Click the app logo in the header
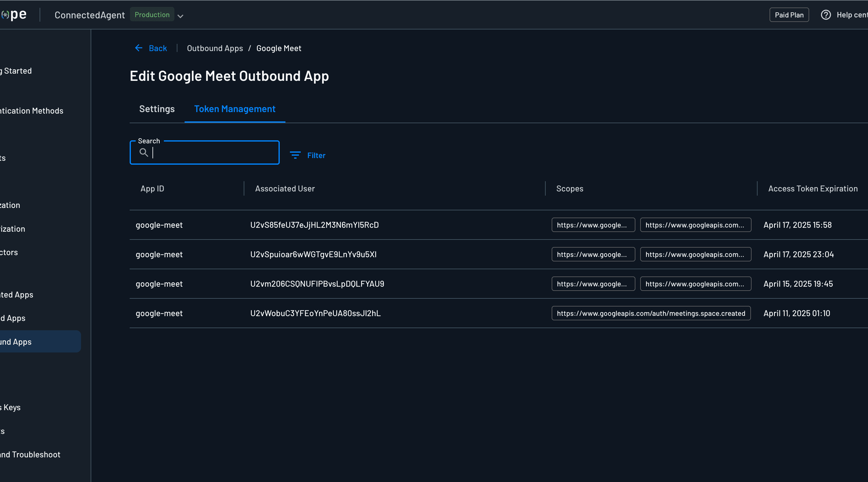 click(x=14, y=14)
